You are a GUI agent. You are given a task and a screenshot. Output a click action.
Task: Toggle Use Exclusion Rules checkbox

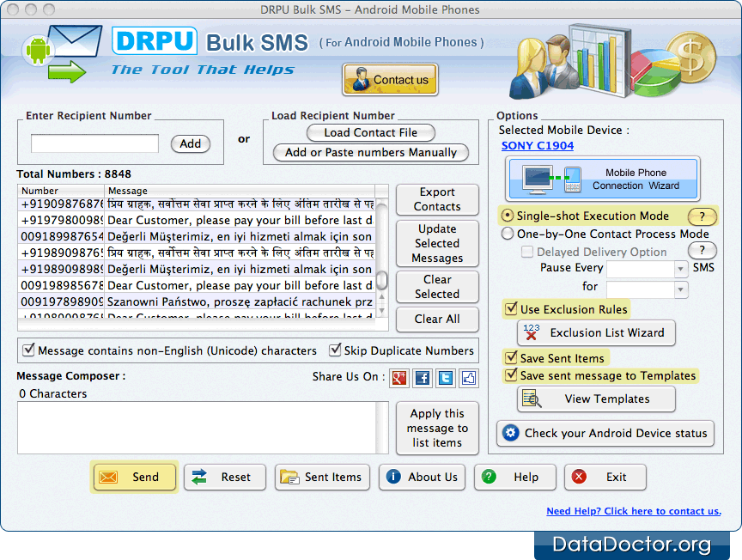(x=511, y=308)
